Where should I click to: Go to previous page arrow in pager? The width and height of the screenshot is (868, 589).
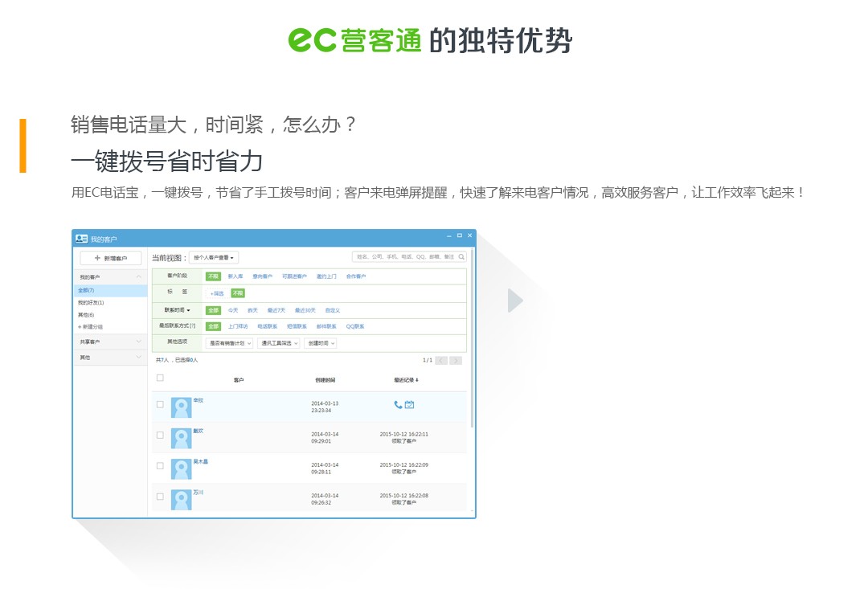coord(441,360)
